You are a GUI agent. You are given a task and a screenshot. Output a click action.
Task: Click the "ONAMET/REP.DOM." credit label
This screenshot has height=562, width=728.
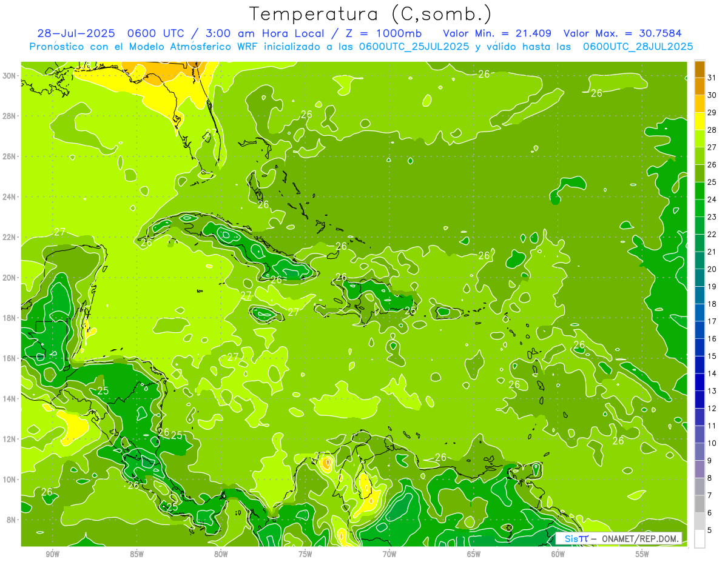pos(639,538)
